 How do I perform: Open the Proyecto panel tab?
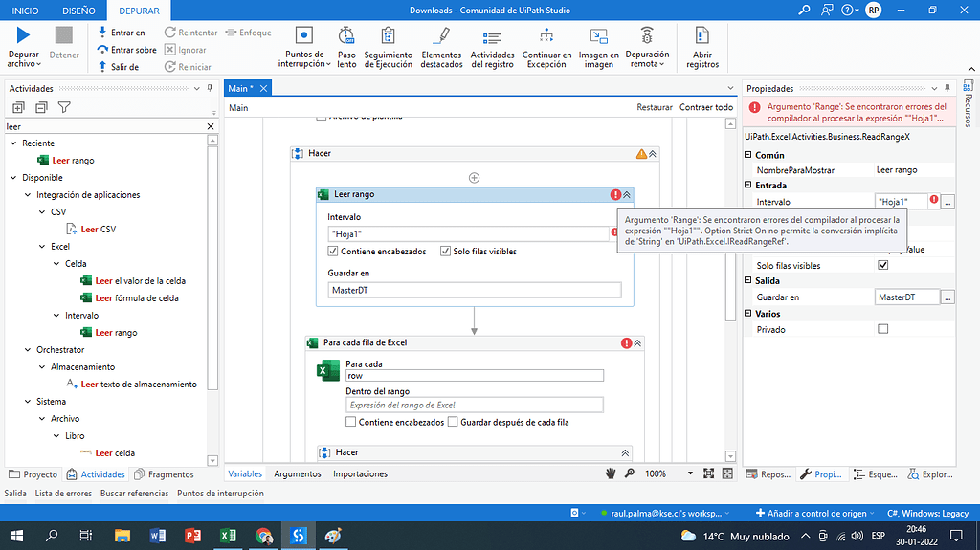pyautogui.click(x=33, y=474)
